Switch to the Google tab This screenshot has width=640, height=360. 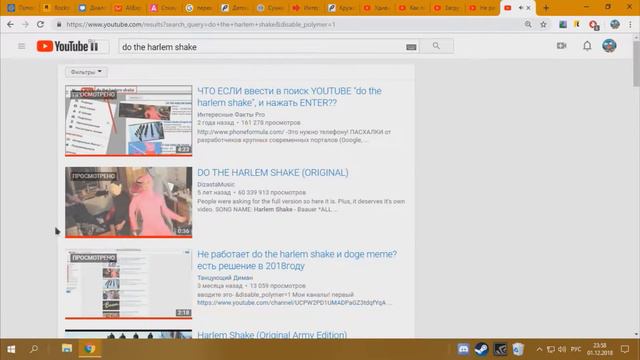[x=199, y=8]
